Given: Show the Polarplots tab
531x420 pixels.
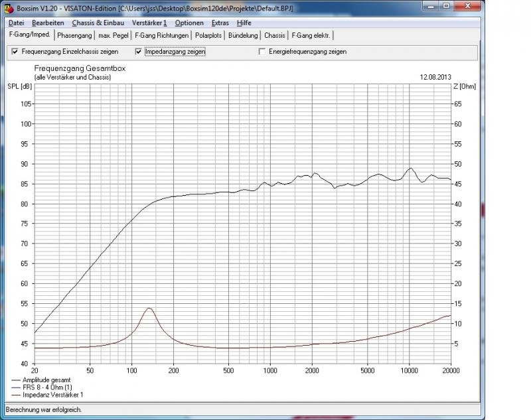Looking at the screenshot, I should point(208,35).
